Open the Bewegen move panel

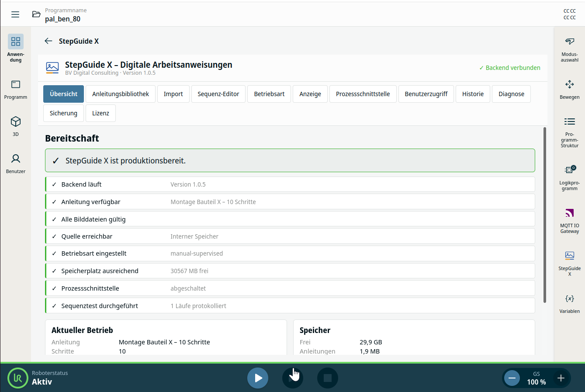(x=569, y=90)
